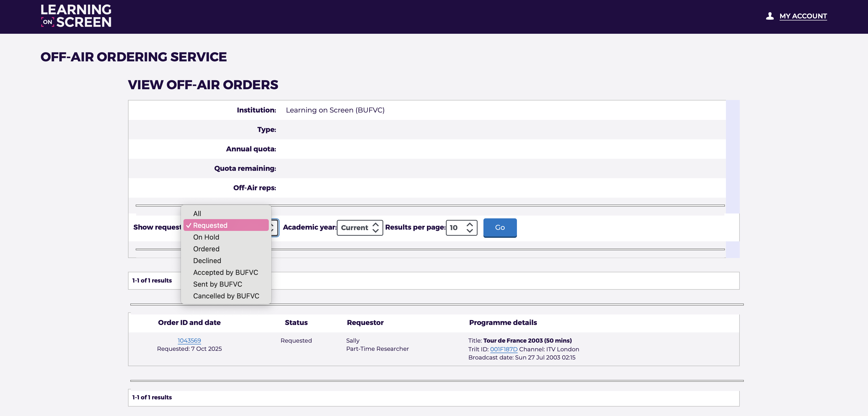Select Accepted by BUFVC option
Viewport: 868px width, 416px height.
pos(226,272)
